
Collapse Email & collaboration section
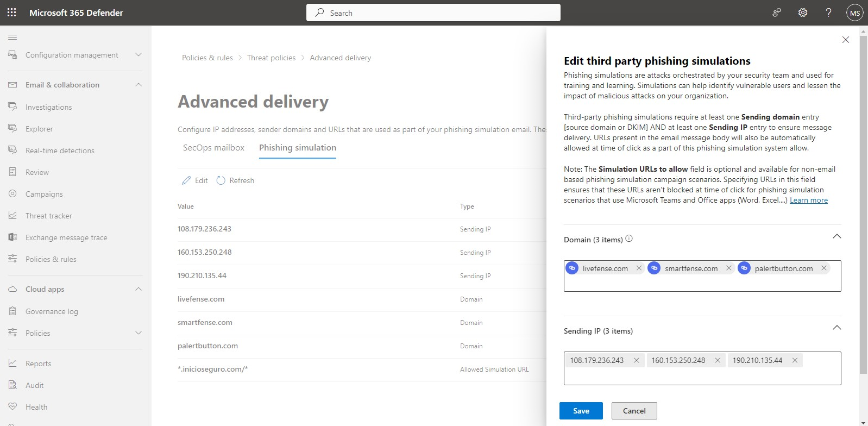tap(139, 85)
